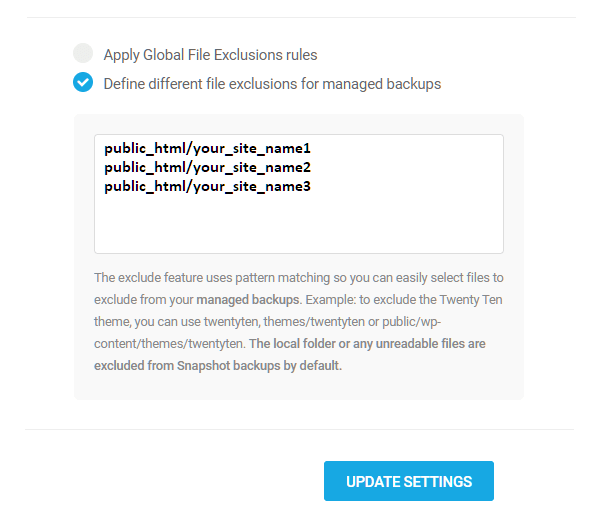Screen dimensions: 610x521
Task: Select the checked Define different file exclusions radio
Action: tap(83, 83)
